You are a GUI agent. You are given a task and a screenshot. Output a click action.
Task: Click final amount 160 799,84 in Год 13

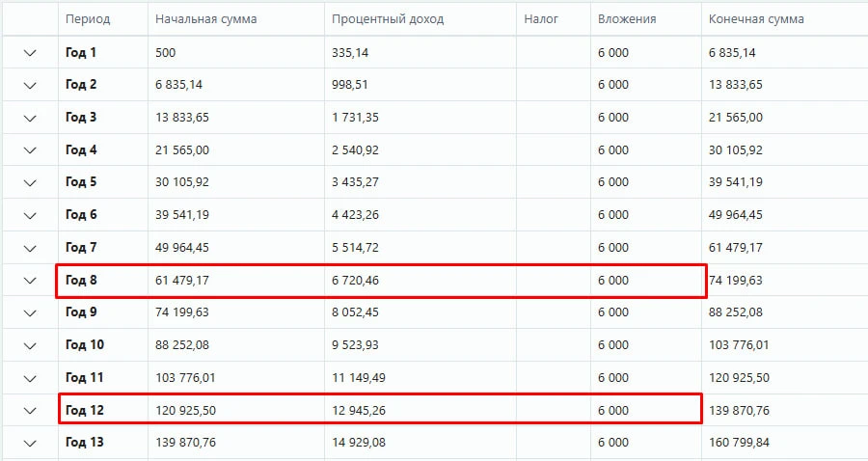(x=739, y=442)
